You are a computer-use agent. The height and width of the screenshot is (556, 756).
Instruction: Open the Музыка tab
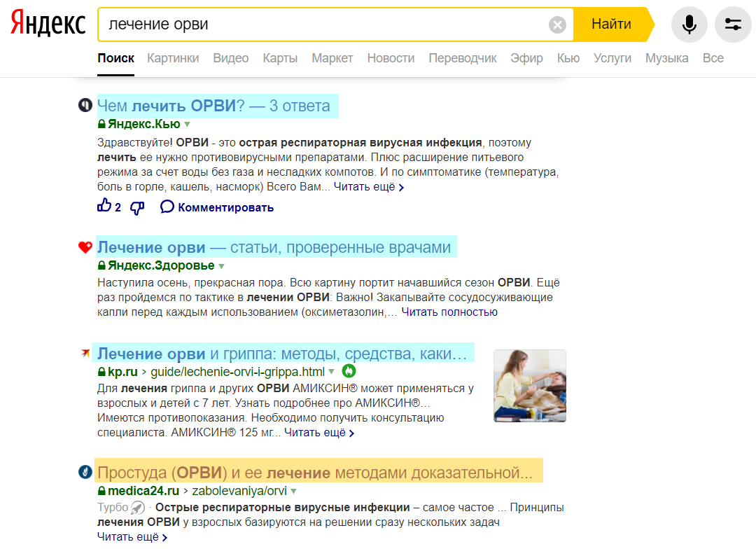[667, 58]
